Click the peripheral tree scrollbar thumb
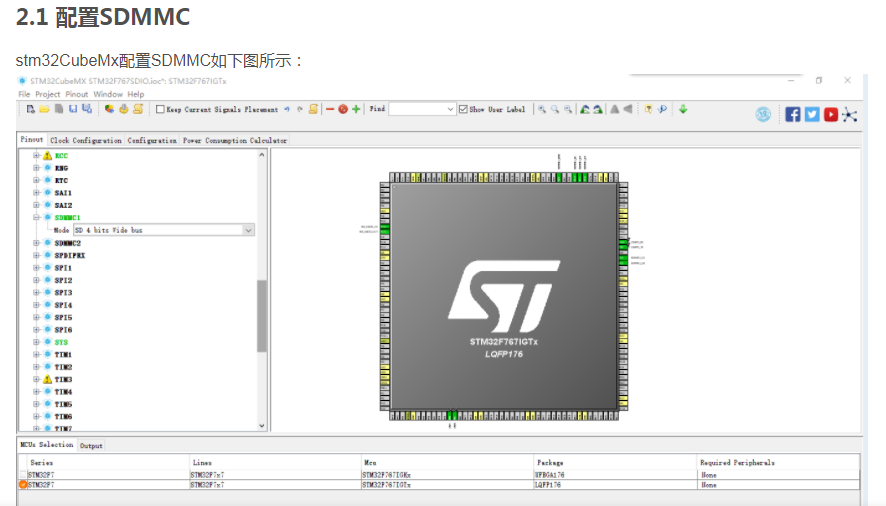This screenshot has width=886, height=506. coord(262,315)
